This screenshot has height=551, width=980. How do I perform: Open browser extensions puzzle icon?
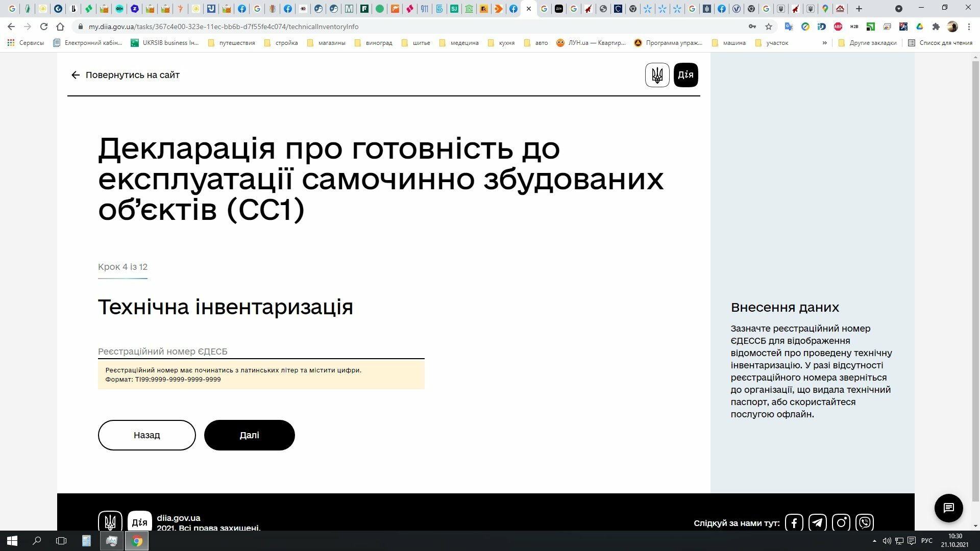coord(936,27)
